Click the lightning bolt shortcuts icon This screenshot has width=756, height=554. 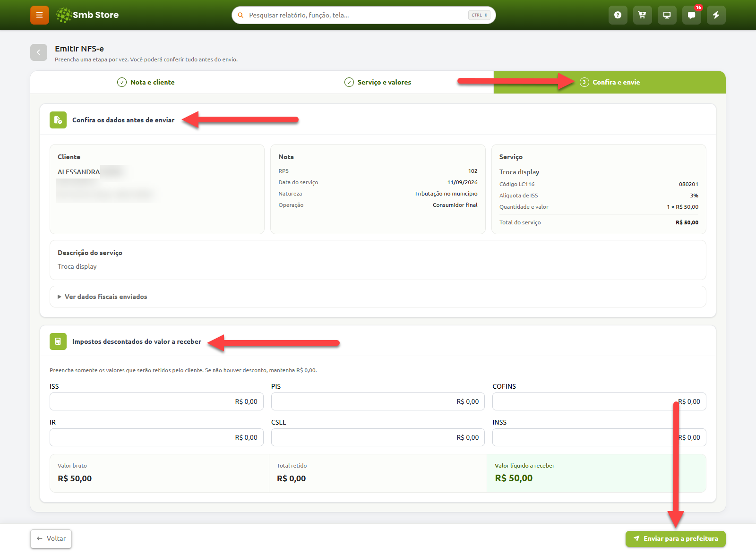(716, 15)
